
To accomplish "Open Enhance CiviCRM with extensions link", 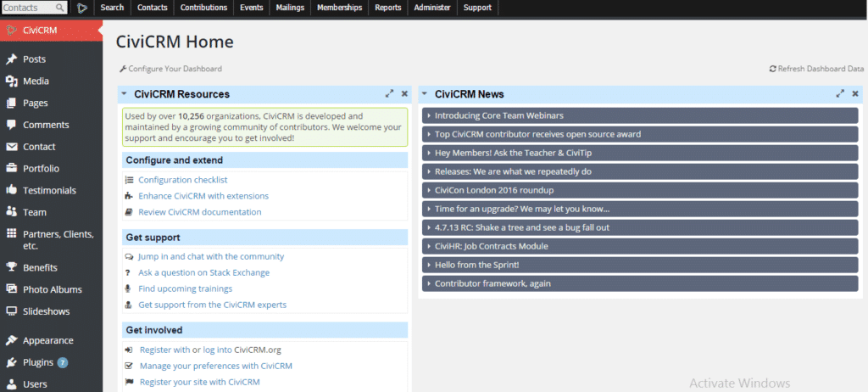I will 203,196.
